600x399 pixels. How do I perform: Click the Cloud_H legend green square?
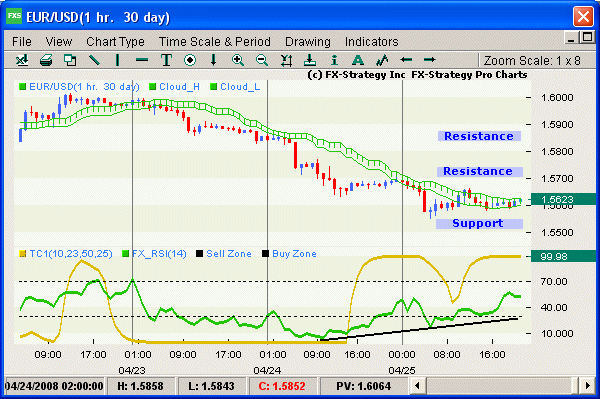point(152,87)
